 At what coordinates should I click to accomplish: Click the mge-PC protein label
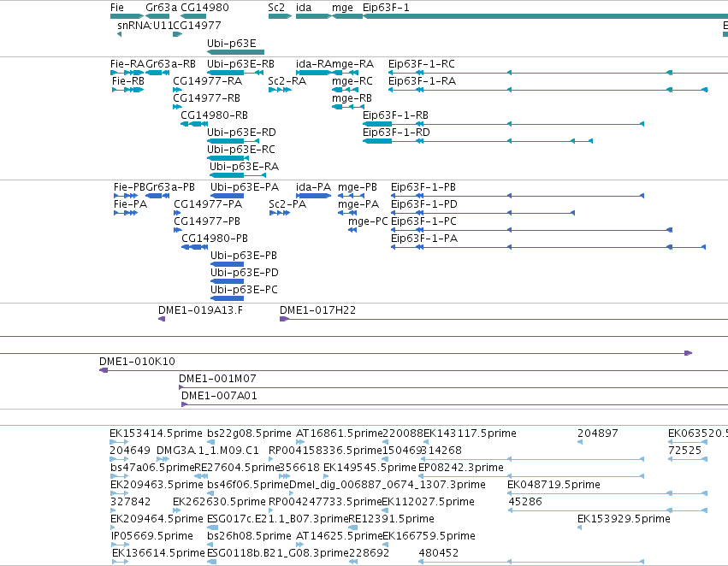[x=368, y=221]
